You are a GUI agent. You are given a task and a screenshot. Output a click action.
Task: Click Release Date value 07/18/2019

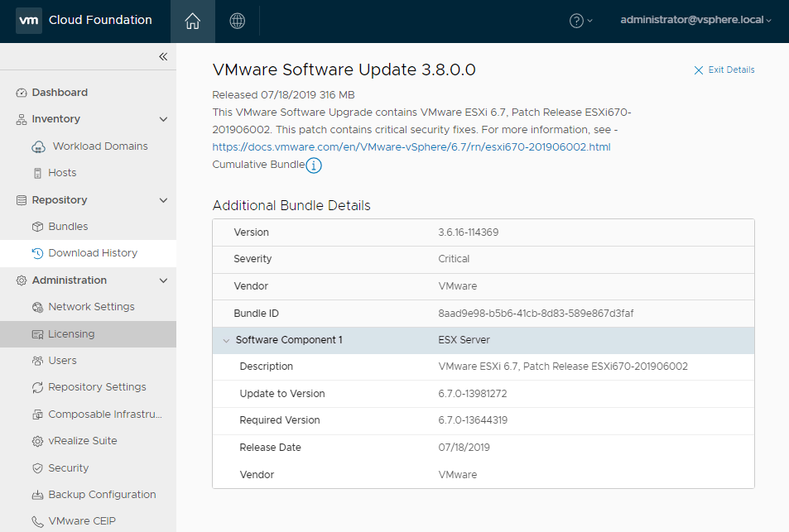pos(464,448)
